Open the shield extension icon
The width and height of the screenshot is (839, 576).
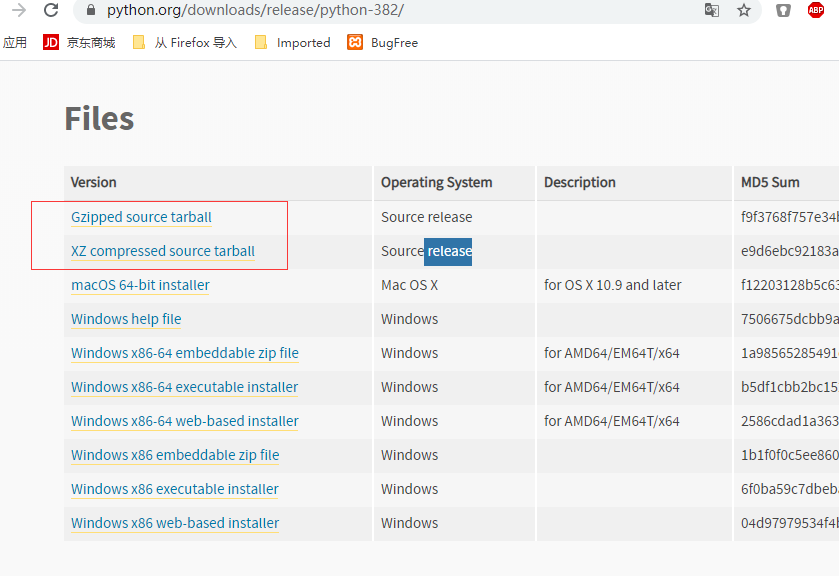(x=785, y=10)
